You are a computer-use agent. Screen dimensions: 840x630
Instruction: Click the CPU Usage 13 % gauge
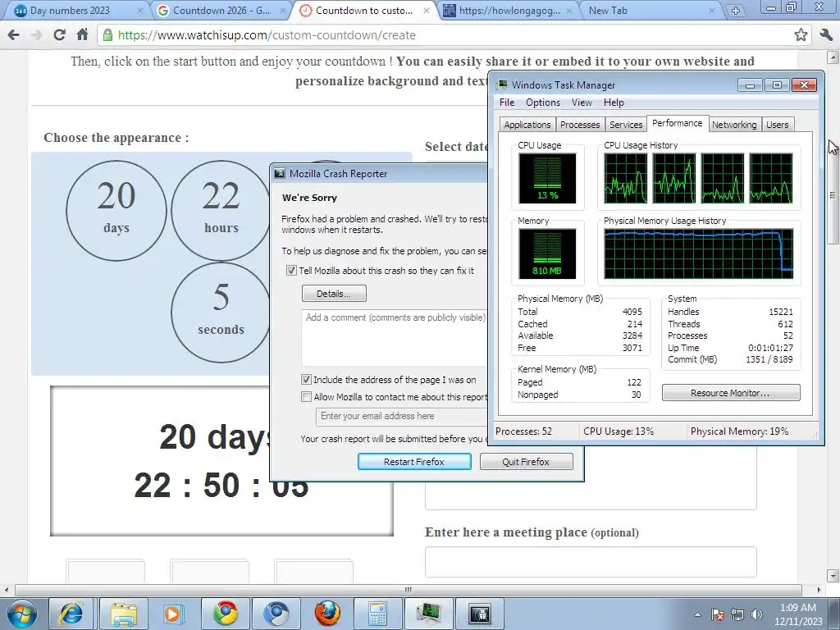[547, 178]
